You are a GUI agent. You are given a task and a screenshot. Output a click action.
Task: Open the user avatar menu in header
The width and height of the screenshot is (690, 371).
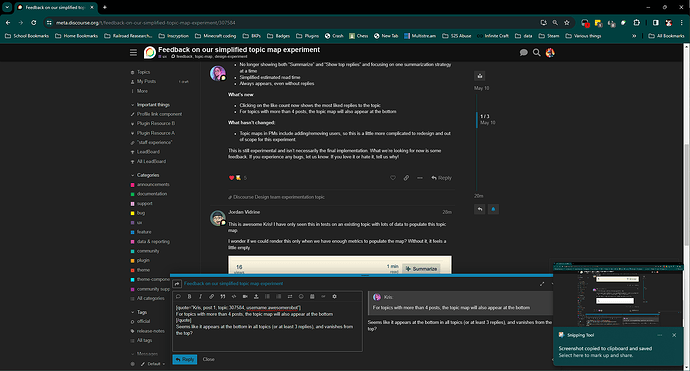[x=550, y=53]
